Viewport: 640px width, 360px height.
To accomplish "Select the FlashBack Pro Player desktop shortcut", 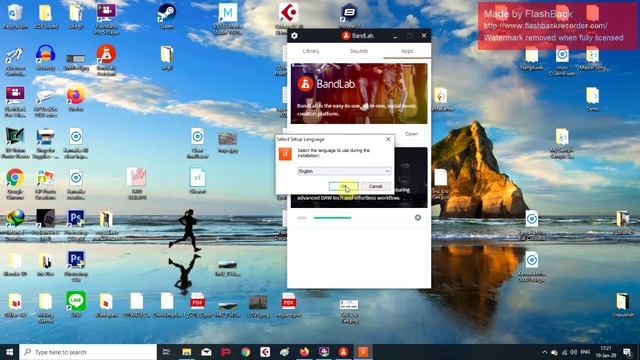I will tap(106, 18).
